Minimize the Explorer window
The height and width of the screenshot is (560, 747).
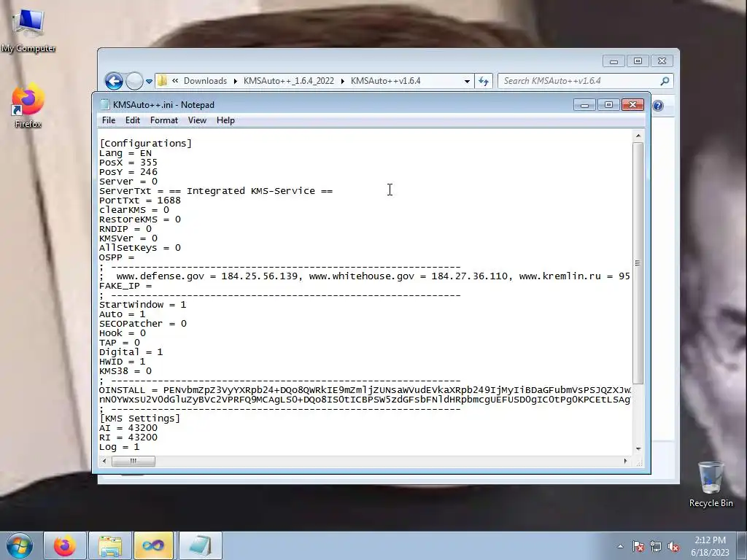tap(614, 61)
